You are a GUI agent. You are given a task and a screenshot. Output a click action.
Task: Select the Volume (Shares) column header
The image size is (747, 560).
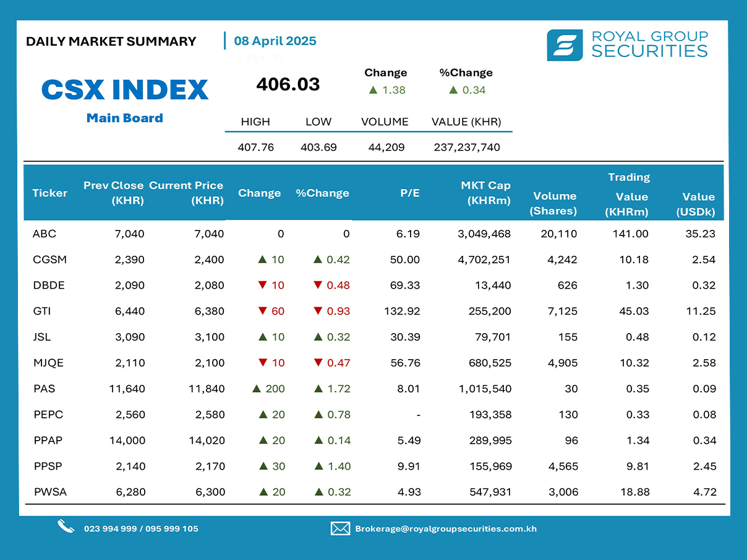point(553,203)
